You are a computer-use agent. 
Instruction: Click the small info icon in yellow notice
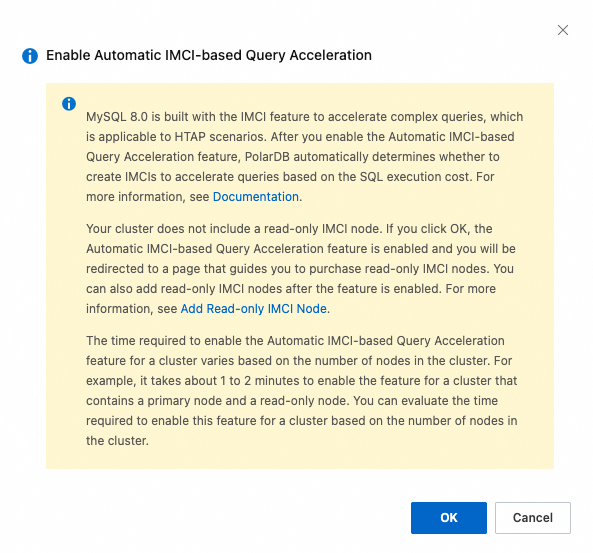coord(69,103)
